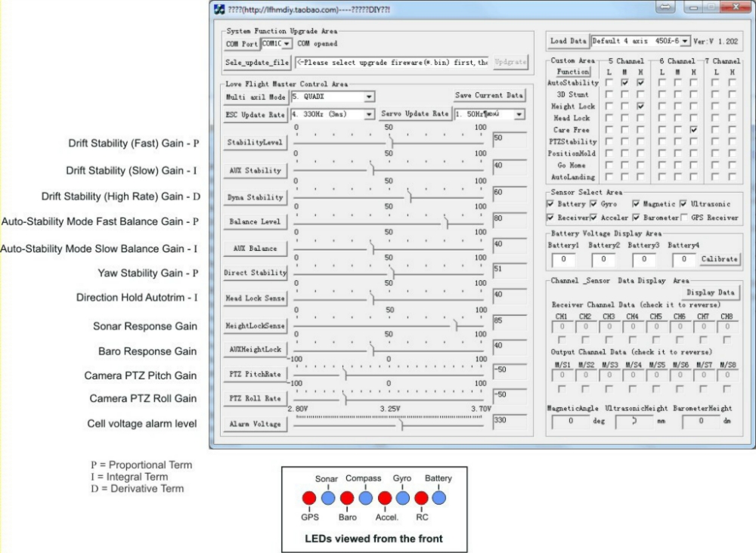This screenshot has width=756, height=553.
Task: Click the Alarm Voltage slider thumb
Action: [401, 424]
